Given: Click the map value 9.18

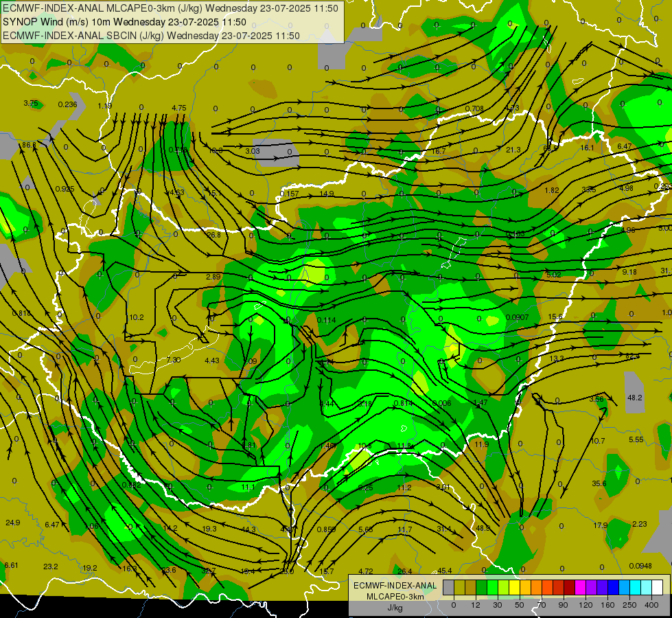Looking at the screenshot, I should [629, 272].
